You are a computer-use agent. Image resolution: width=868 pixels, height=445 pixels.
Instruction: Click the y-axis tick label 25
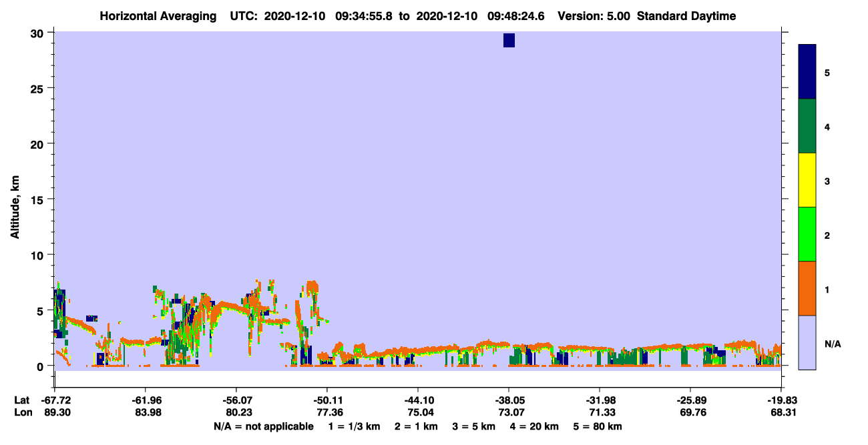click(37, 88)
